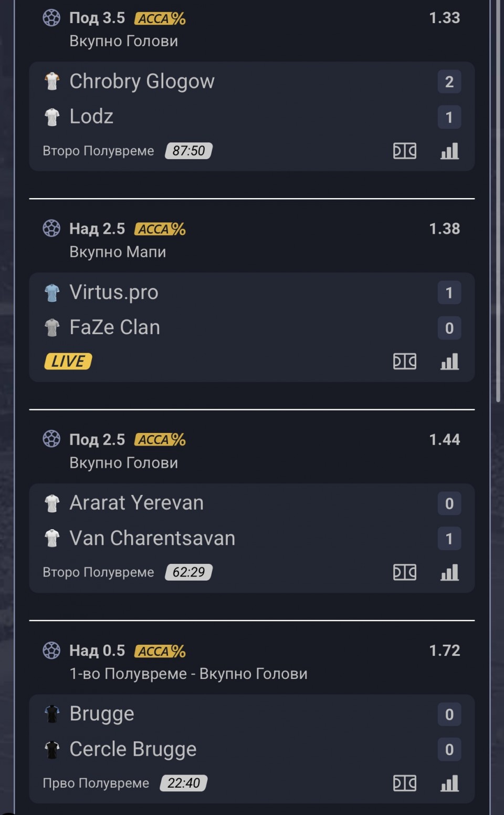Screen dimensions: 504x815
Task: Open statistics chart for Ararat Yerevan match
Action: pos(449,572)
